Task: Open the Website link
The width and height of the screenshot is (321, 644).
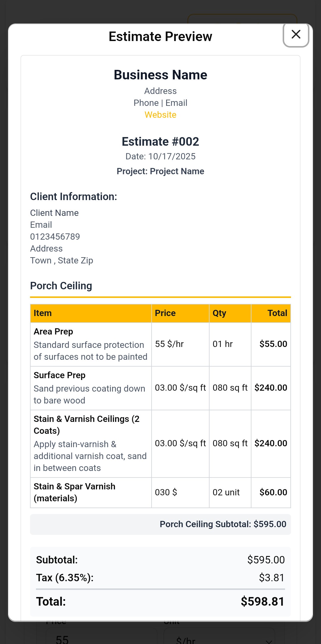Action: click(160, 114)
